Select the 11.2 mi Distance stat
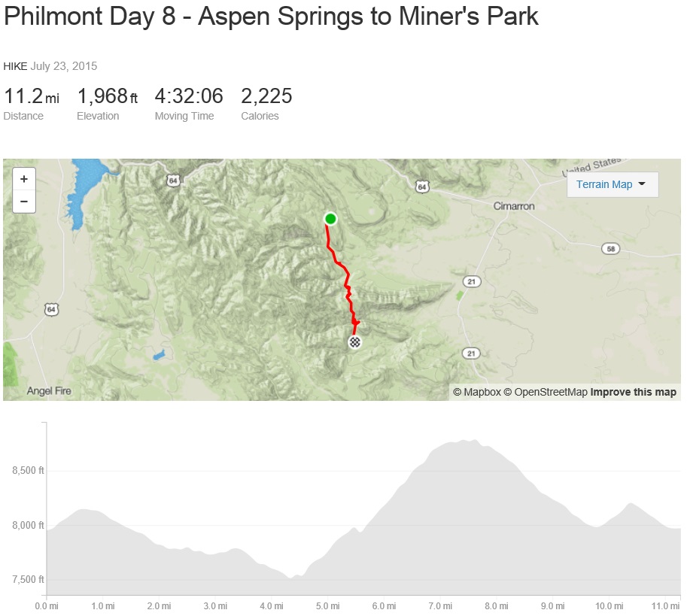The width and height of the screenshot is (687, 616). [x=31, y=97]
